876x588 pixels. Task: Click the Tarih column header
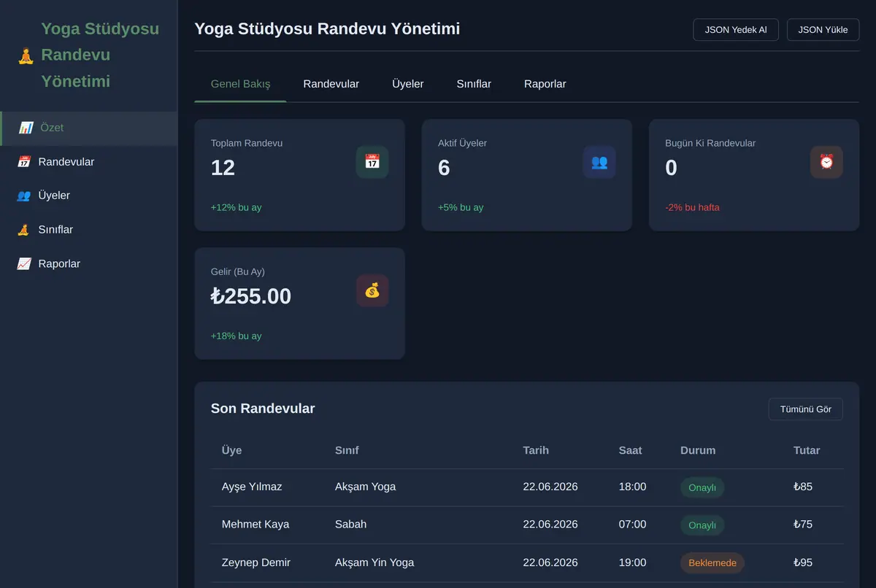[x=536, y=450]
